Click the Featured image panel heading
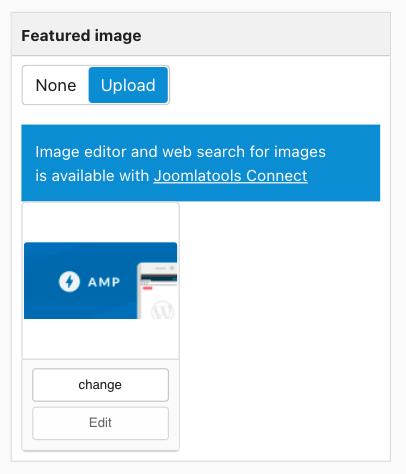Viewport: 406px width, 474px height. (81, 36)
